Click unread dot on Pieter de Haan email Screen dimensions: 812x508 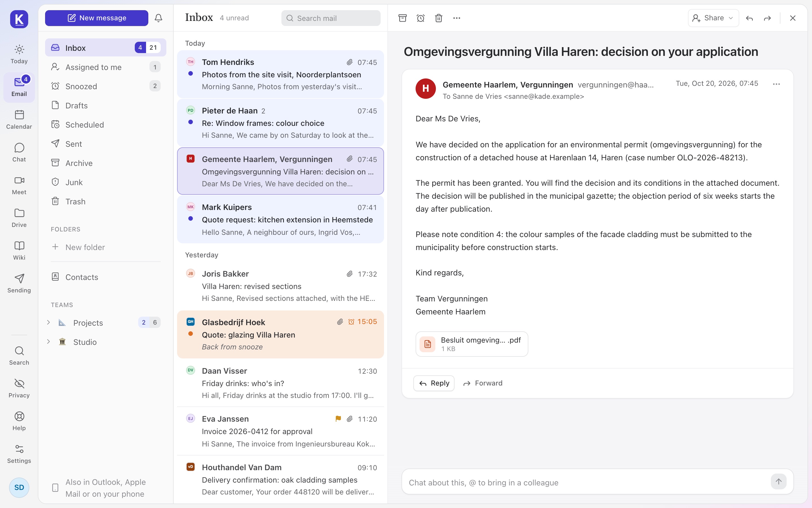pos(191,122)
